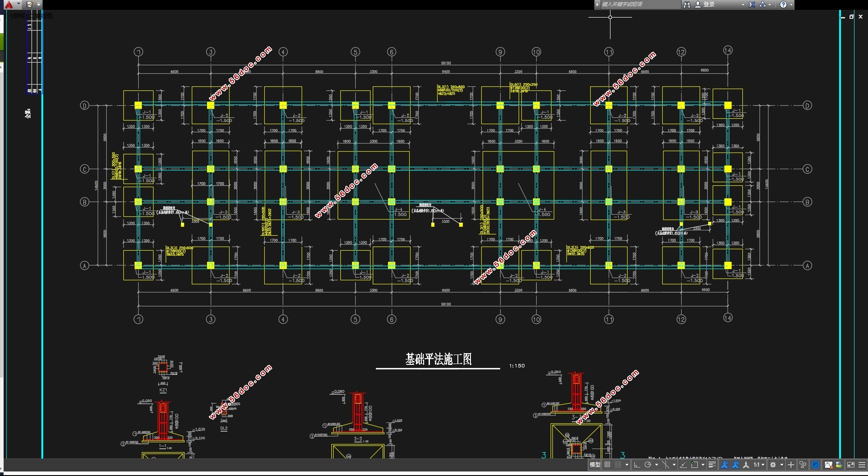The height and width of the screenshot is (476, 868).
Task: Click the keyword search input field
Action: 640,4
